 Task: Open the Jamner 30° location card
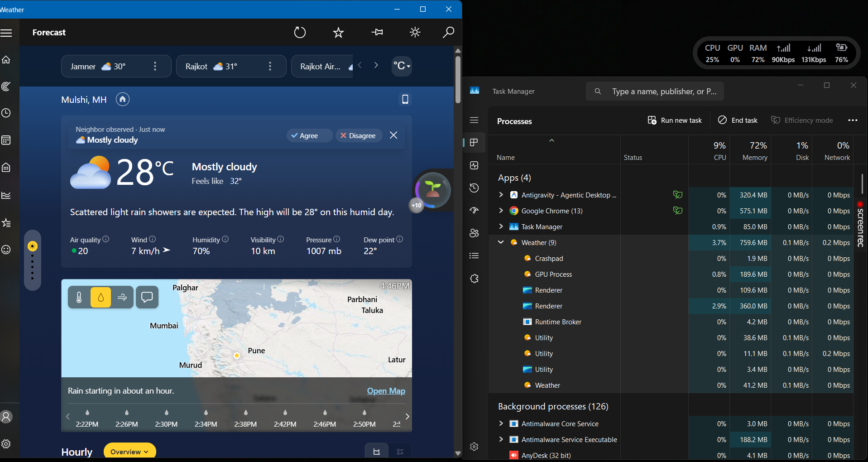tap(116, 66)
